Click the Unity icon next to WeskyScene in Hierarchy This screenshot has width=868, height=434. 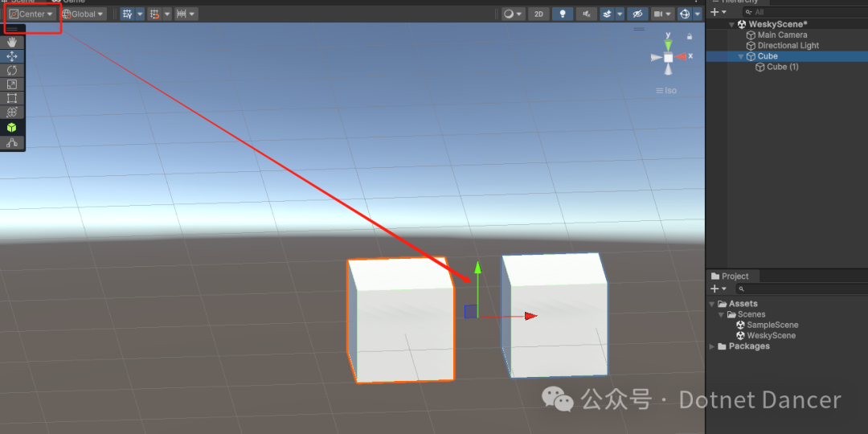pos(742,24)
